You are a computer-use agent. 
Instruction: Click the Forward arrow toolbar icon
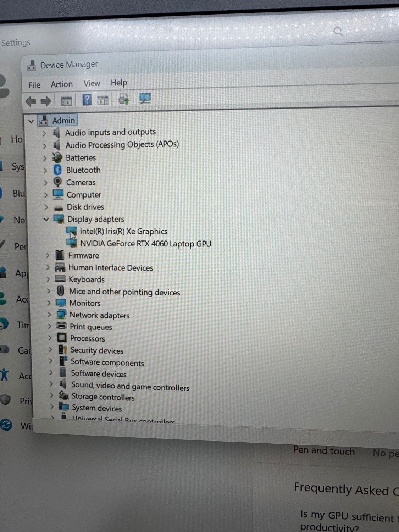tap(46, 101)
